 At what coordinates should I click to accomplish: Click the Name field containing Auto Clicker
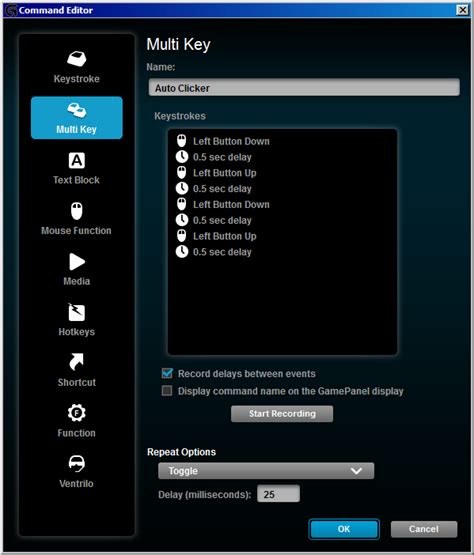tap(304, 87)
